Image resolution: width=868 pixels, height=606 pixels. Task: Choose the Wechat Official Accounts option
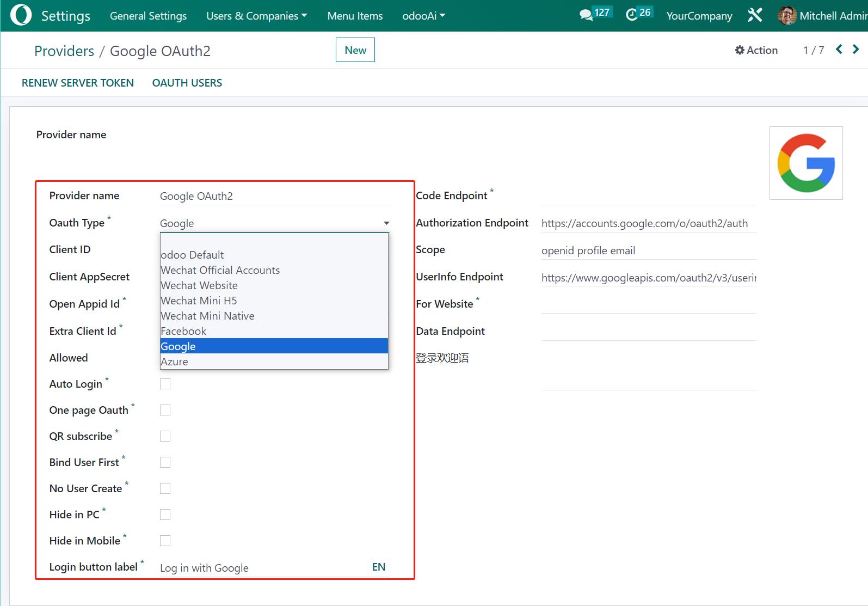[274, 270]
